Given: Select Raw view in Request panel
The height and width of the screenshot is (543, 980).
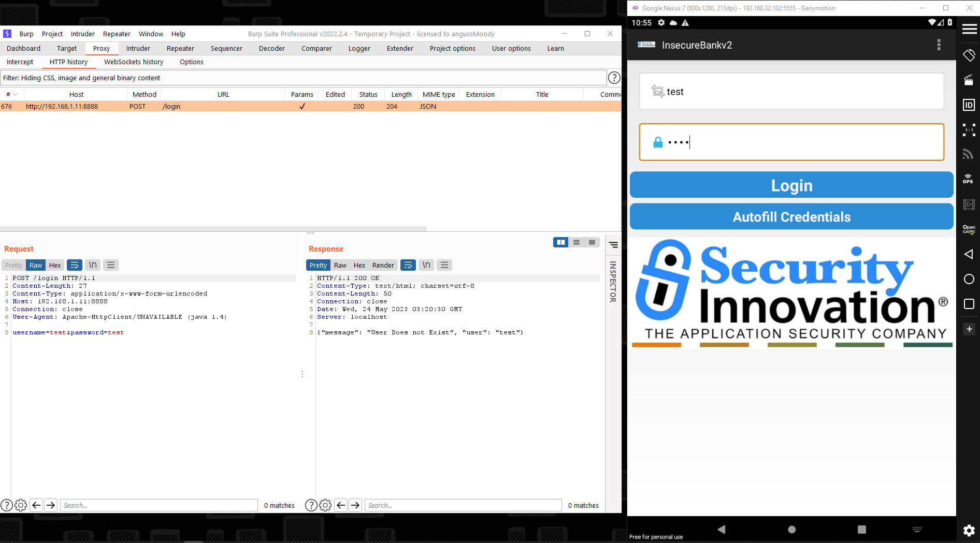Looking at the screenshot, I should [x=36, y=265].
